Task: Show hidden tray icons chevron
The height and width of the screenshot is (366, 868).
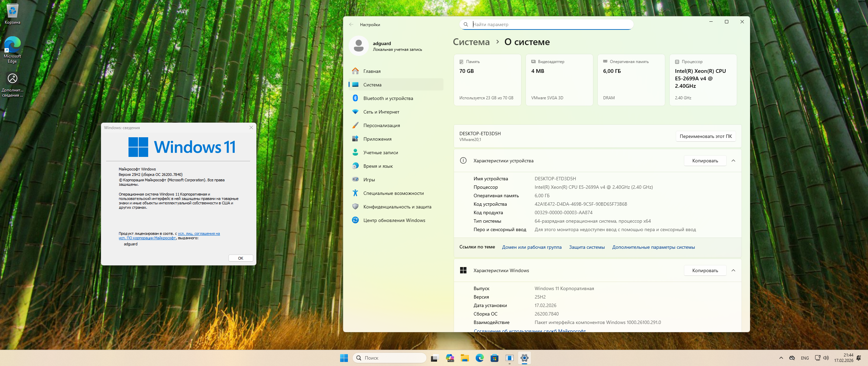Action: coord(781,358)
